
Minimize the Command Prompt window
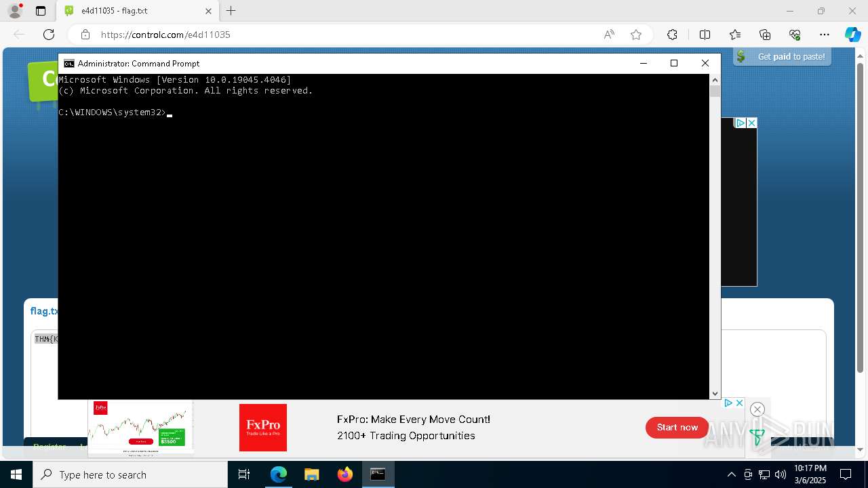(644, 63)
